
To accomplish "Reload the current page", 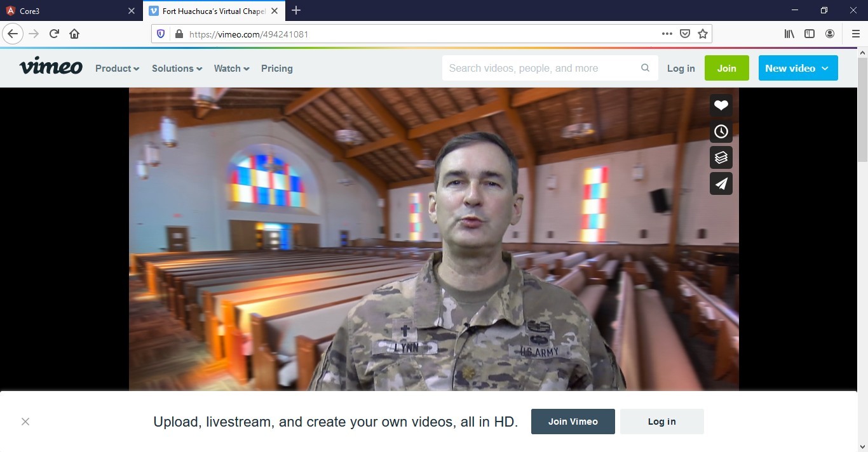I will (54, 34).
